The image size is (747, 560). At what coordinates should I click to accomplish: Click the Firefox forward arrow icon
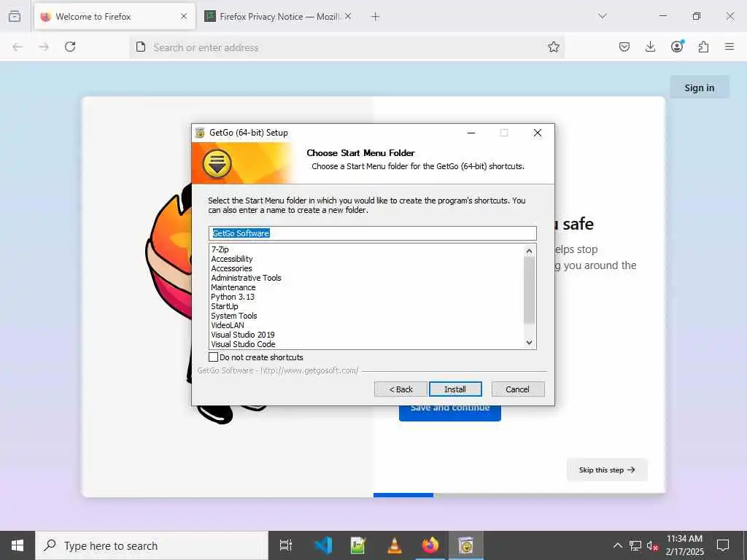click(44, 47)
